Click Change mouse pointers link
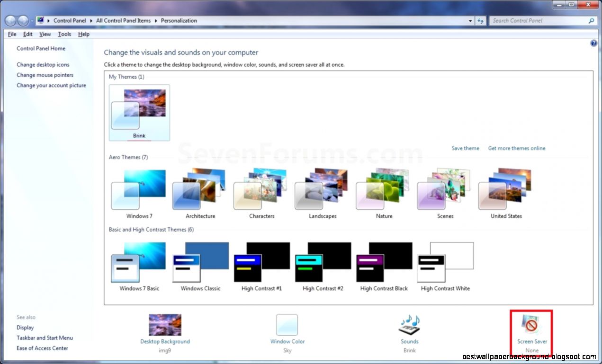 [x=45, y=75]
